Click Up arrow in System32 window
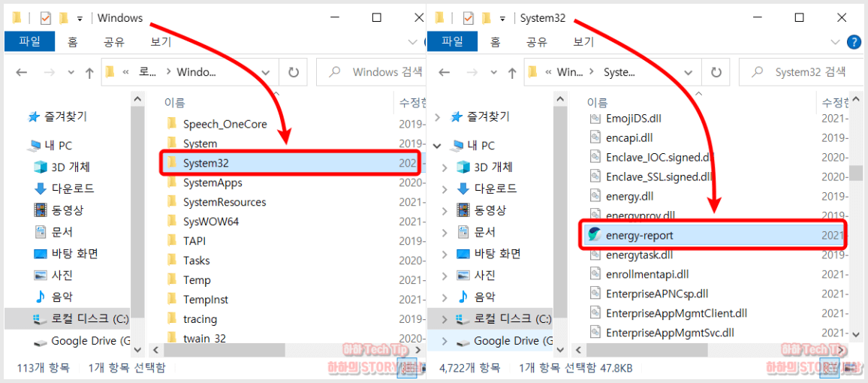The image size is (868, 383). pos(513,73)
